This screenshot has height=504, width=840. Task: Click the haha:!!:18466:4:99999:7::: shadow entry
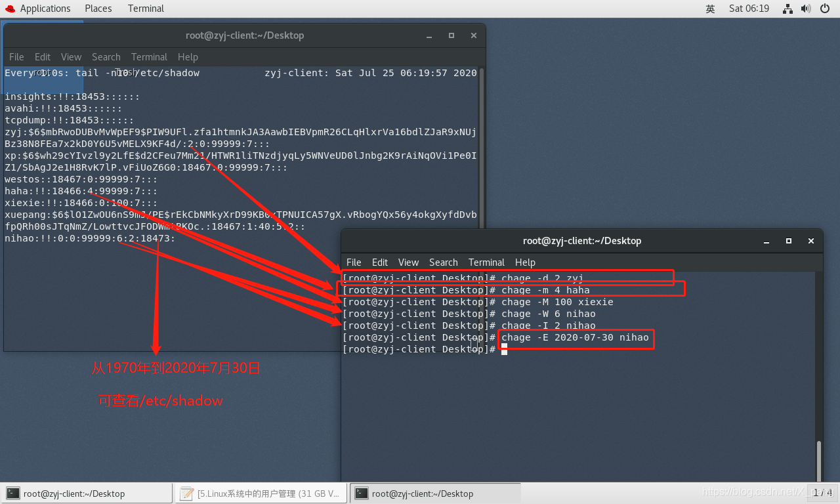tap(81, 191)
